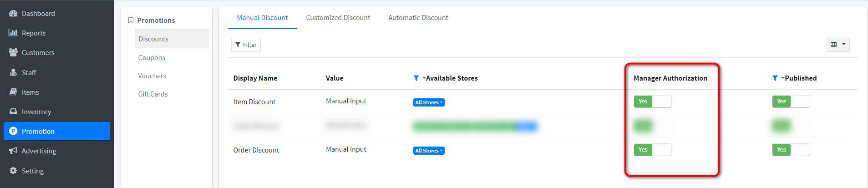Open All Stores dropdown for Item Discount
This screenshot has height=188, width=868.
[x=429, y=102]
